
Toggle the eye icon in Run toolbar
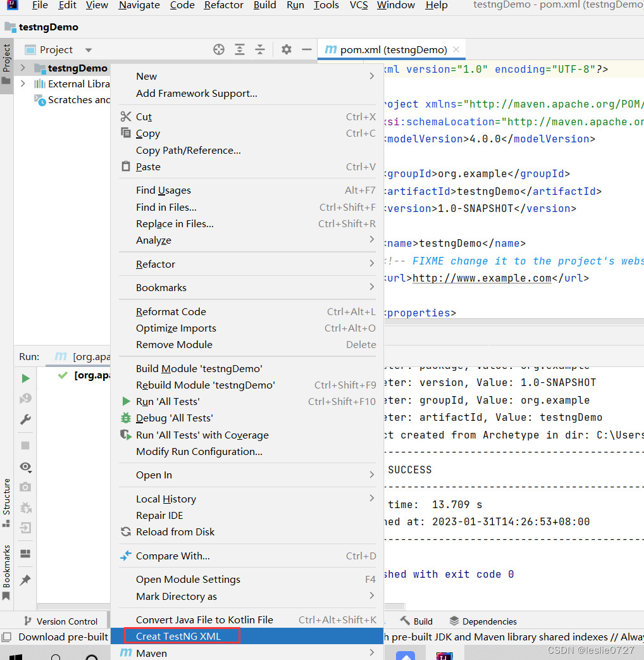[25, 467]
